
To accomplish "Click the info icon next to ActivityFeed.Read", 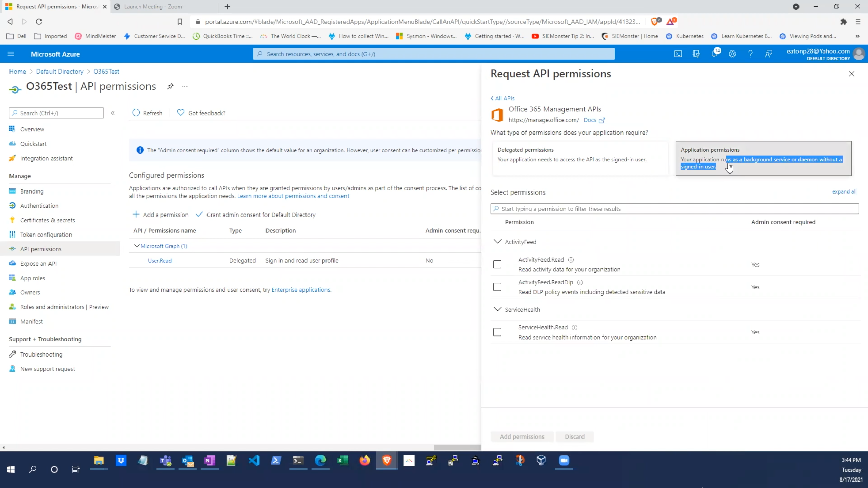I will coord(571,260).
